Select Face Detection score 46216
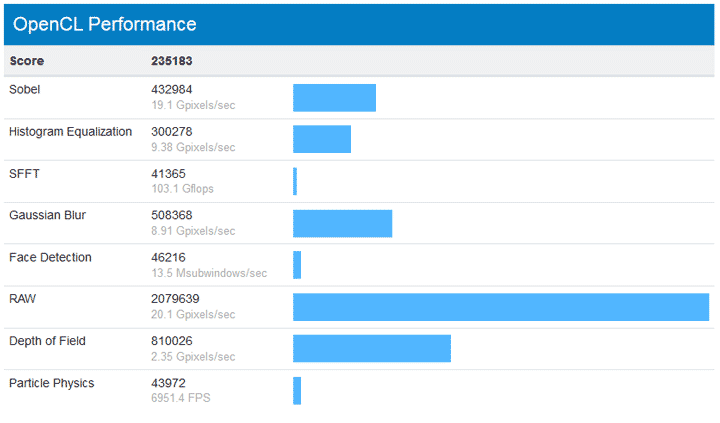 169,258
